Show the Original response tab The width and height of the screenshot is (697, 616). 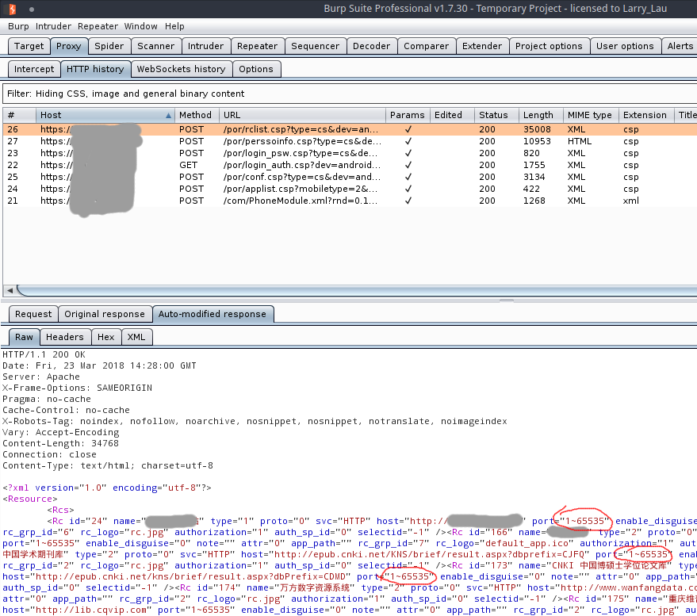(x=105, y=314)
